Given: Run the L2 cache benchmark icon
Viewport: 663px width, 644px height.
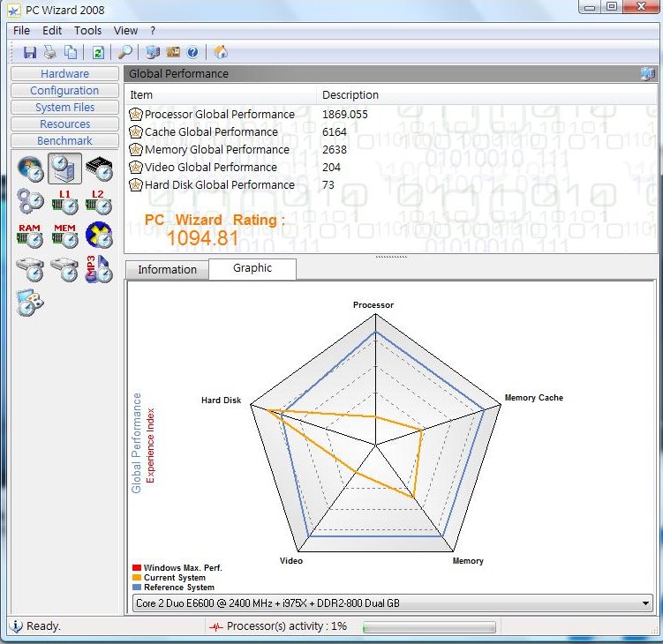Looking at the screenshot, I should [x=98, y=201].
